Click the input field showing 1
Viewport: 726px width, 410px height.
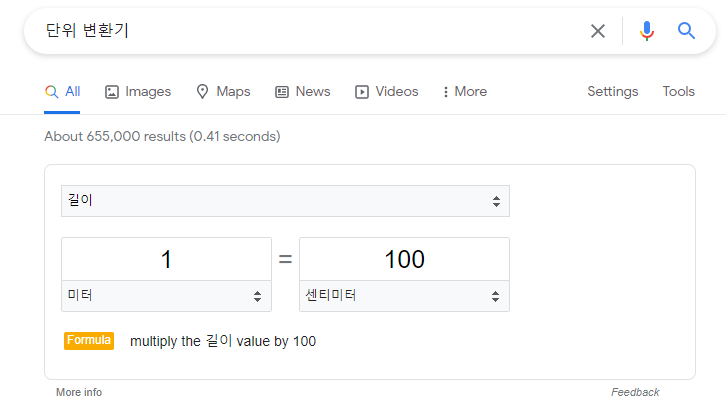[x=166, y=259]
